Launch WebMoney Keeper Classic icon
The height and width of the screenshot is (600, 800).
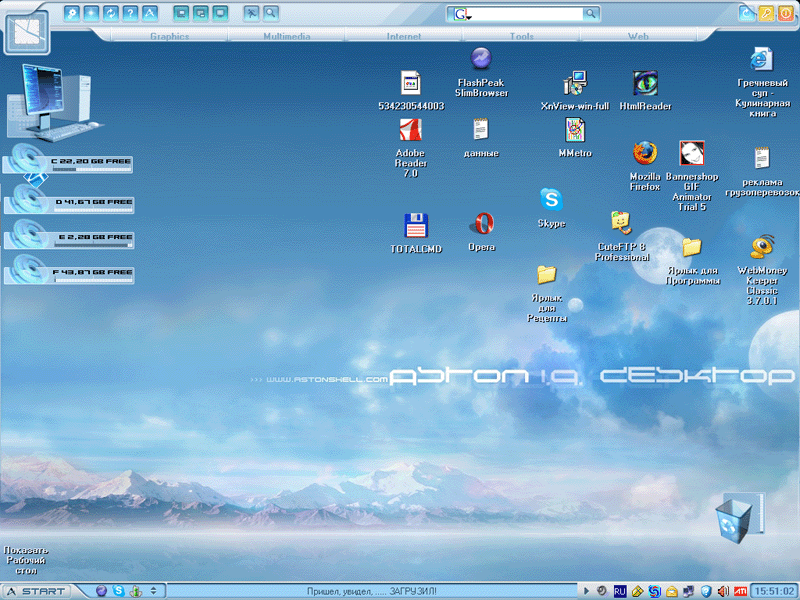tap(762, 247)
